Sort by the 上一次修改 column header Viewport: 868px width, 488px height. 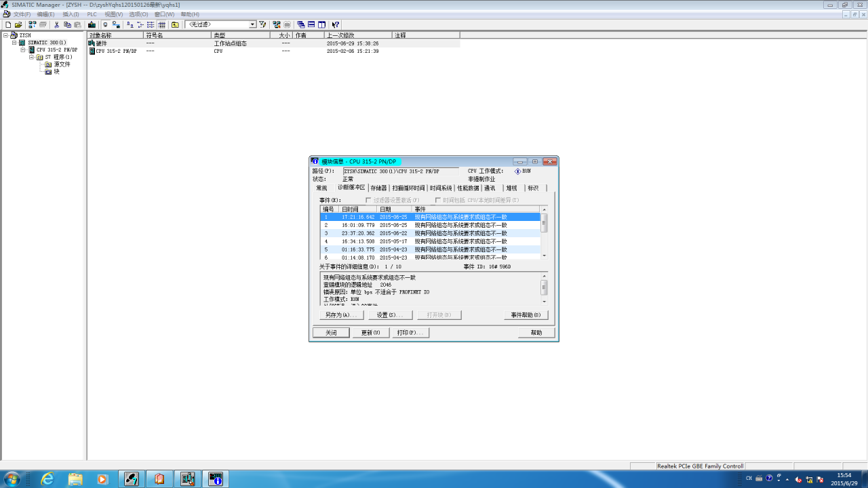coord(358,35)
